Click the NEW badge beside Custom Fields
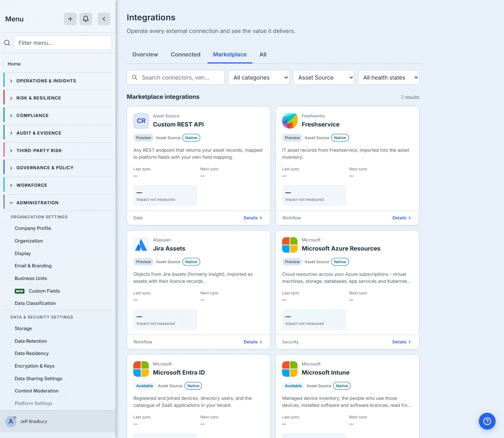Image resolution: width=504 pixels, height=438 pixels. click(x=20, y=291)
